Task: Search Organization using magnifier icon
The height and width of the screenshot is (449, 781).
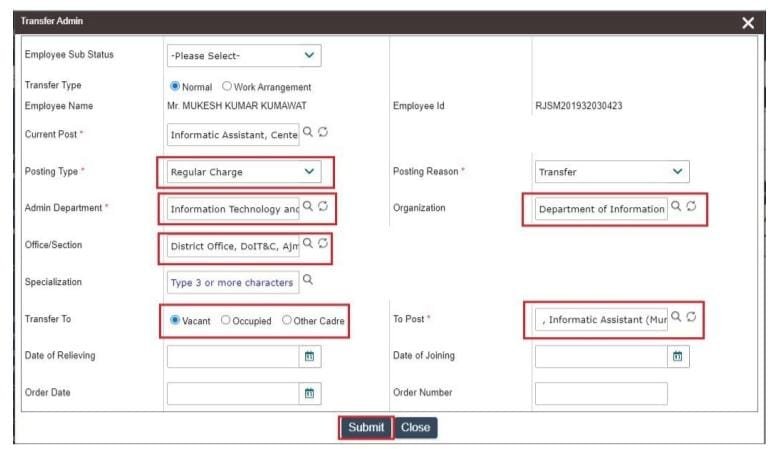Action: [x=676, y=206]
